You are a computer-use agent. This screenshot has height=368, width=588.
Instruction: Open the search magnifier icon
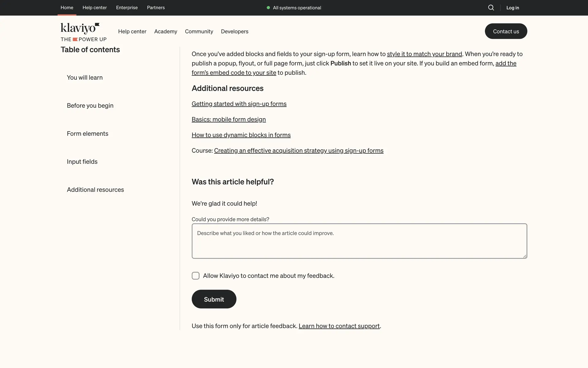491,8
